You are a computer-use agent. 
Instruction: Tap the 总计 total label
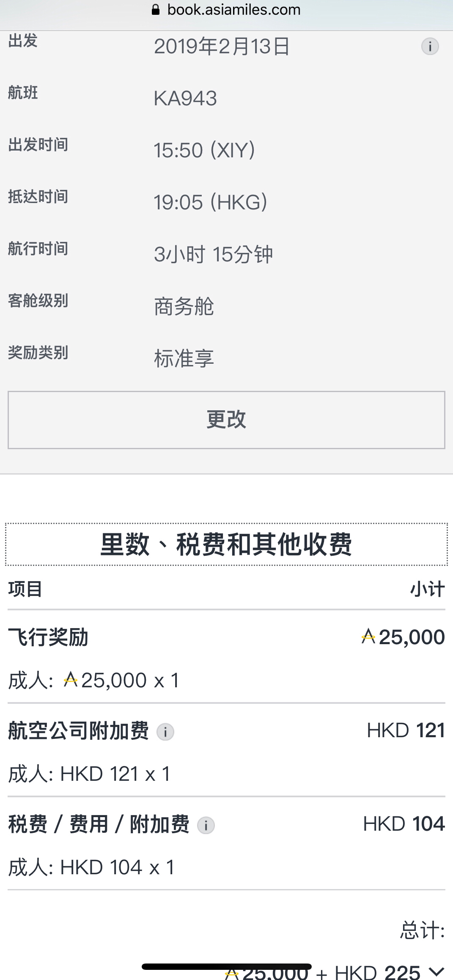pyautogui.click(x=423, y=931)
